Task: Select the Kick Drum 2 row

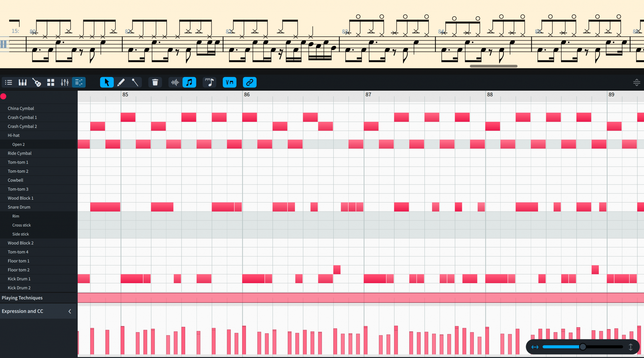Action: (39, 288)
